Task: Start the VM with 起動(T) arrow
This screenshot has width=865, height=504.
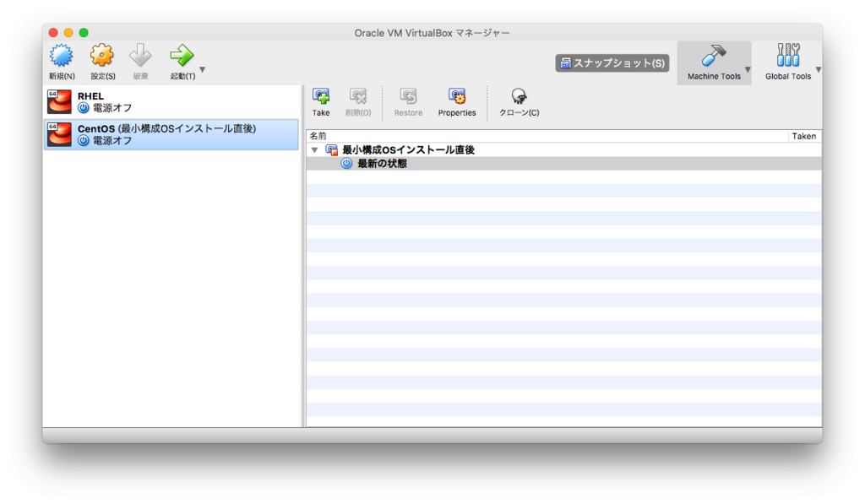Action: [x=182, y=55]
